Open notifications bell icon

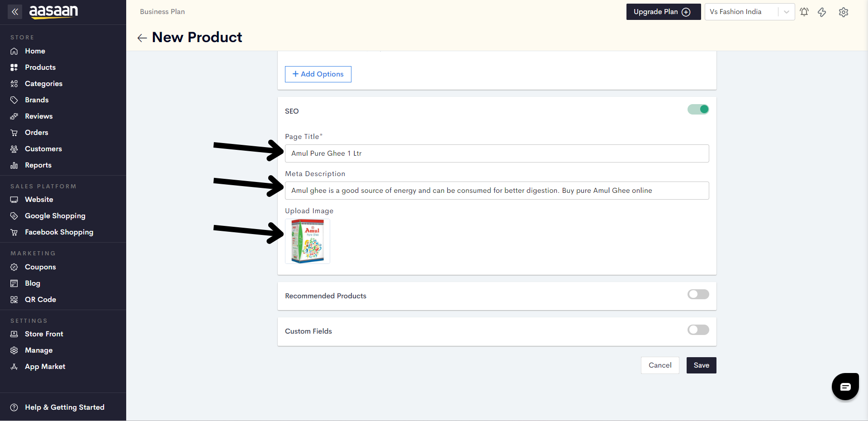(804, 12)
